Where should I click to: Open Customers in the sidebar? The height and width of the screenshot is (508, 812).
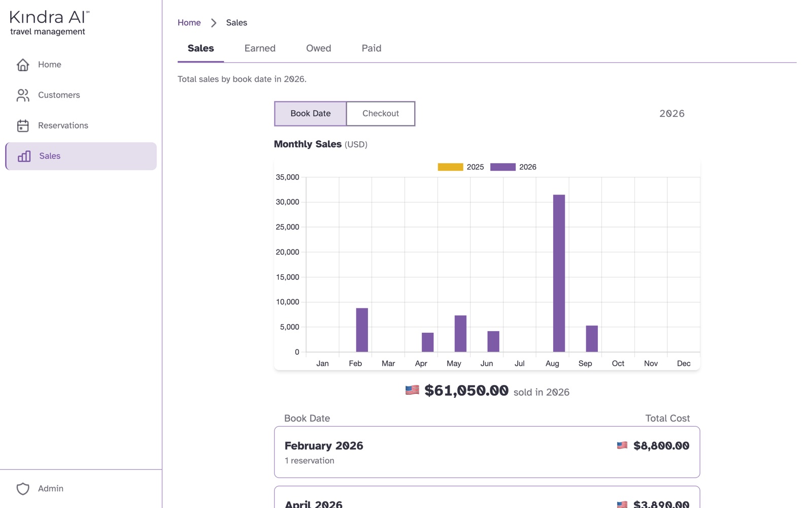[x=81, y=95]
